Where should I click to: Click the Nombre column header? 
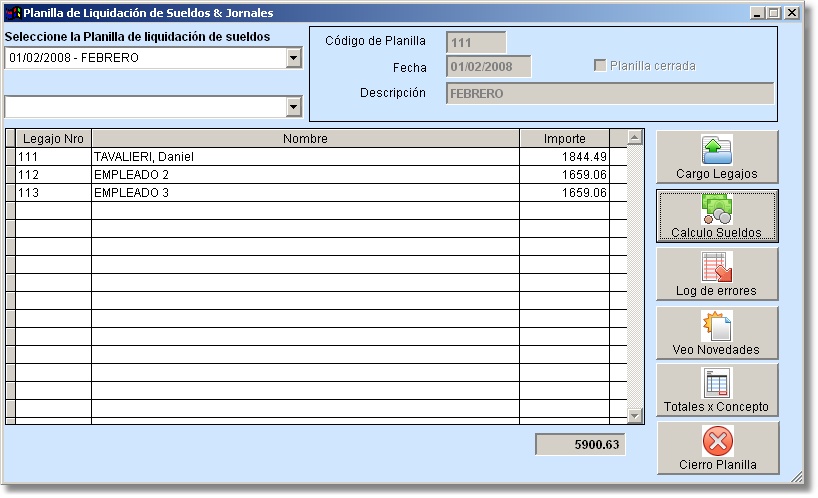305,139
